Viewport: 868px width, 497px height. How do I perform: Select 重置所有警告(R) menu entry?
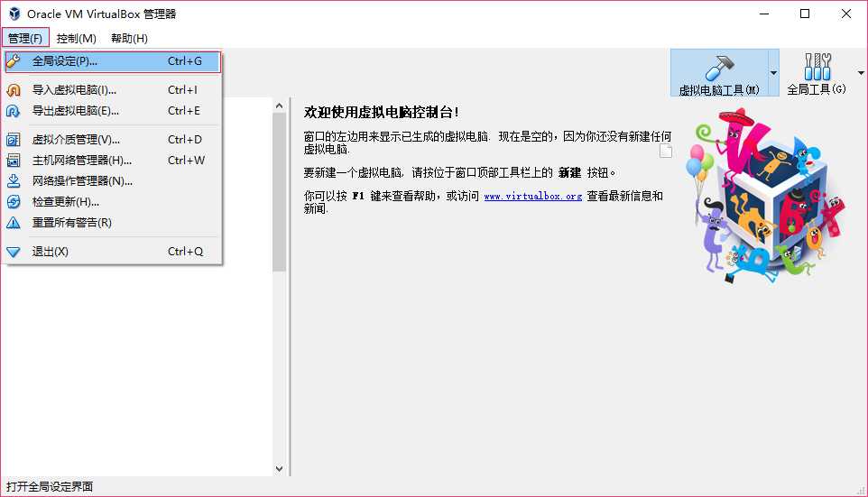pos(113,223)
